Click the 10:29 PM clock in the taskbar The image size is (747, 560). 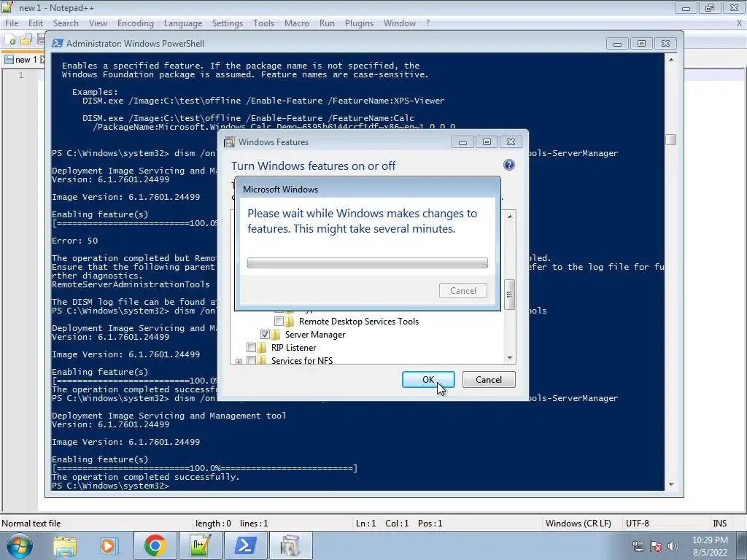coord(710,540)
